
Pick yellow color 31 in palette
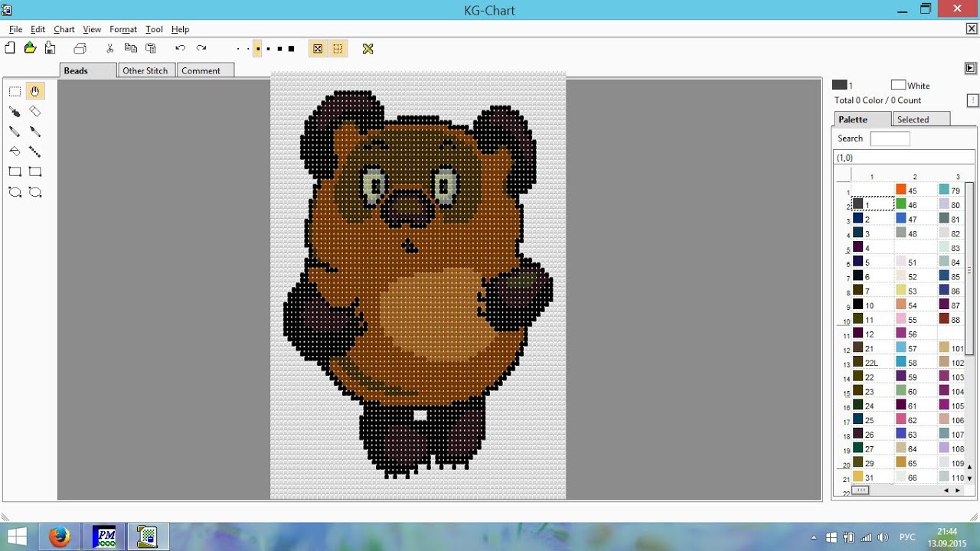(858, 478)
